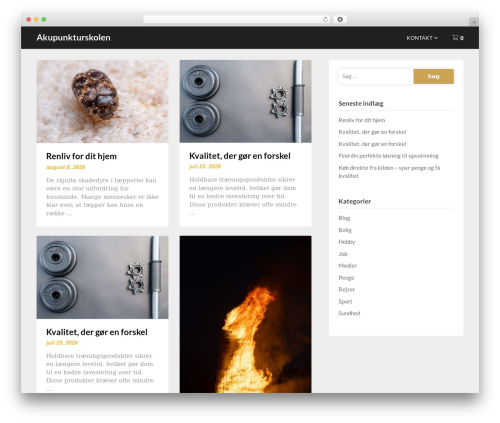Open weights thumbnail in top right card
This screenshot has width=500, height=423.
coord(245,101)
